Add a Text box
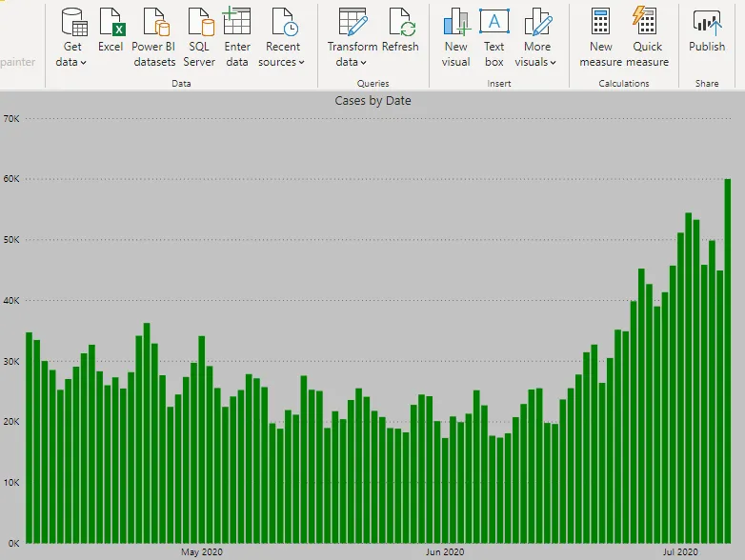 (493, 23)
